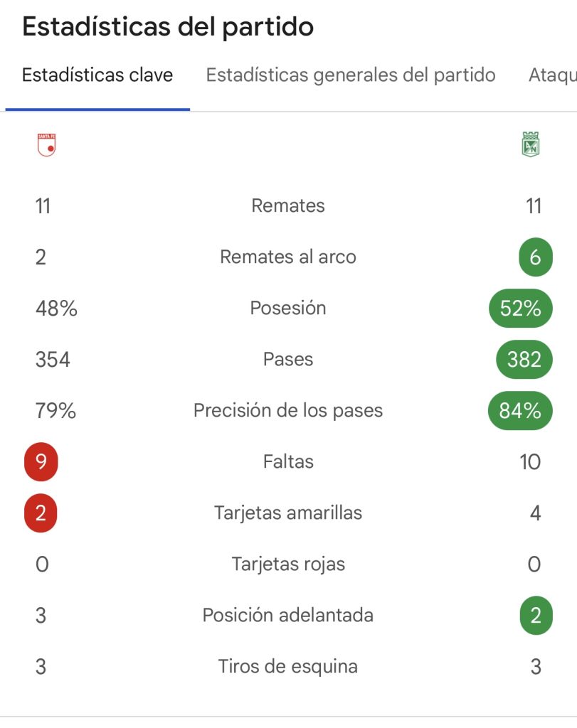Open Estadísticas generales del partido tab
The height and width of the screenshot is (728, 577).
coord(351,75)
